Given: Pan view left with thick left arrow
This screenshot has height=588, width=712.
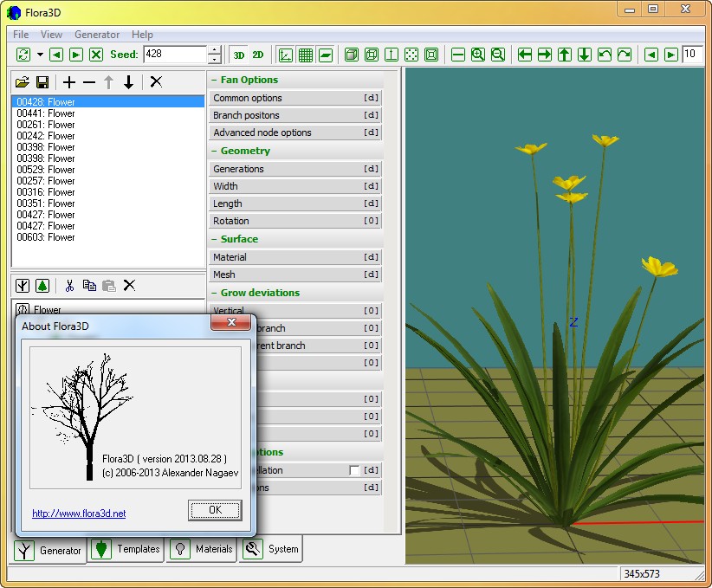Looking at the screenshot, I should tap(525, 55).
